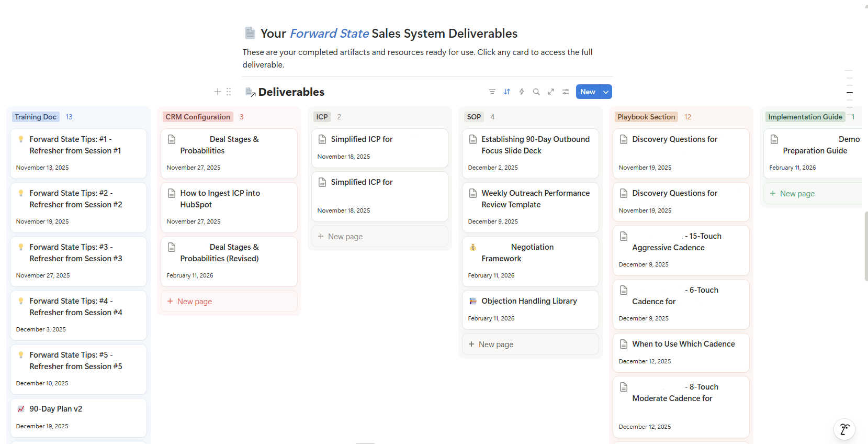
Task: Click the floating help button at bottom right
Action: (x=844, y=430)
